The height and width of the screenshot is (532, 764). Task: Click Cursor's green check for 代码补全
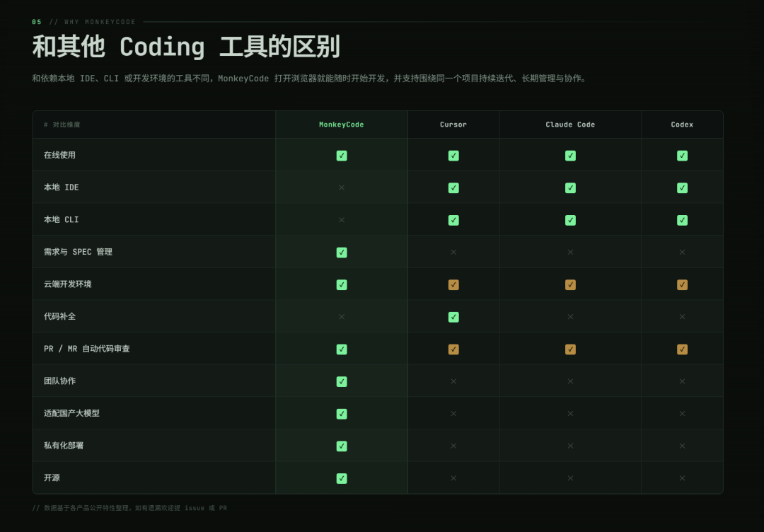coord(453,317)
